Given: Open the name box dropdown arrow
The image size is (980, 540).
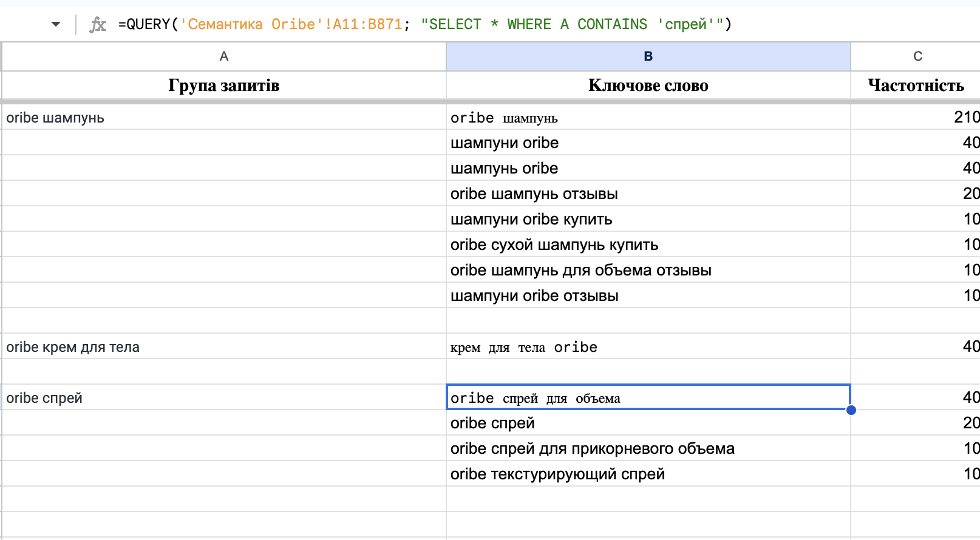Looking at the screenshot, I should point(56,24).
